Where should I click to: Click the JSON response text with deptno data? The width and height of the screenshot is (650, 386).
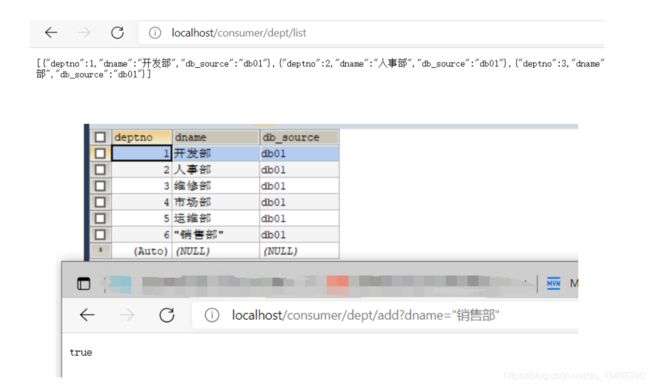[x=320, y=69]
